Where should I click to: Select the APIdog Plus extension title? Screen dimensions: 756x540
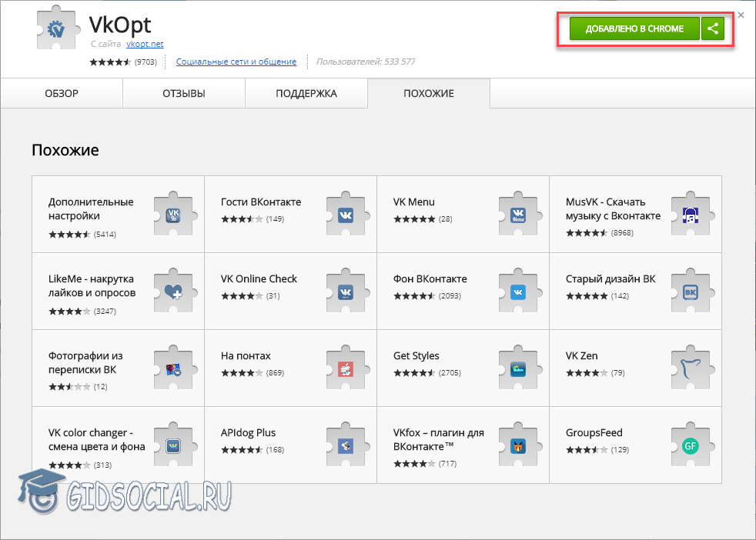[x=248, y=433]
